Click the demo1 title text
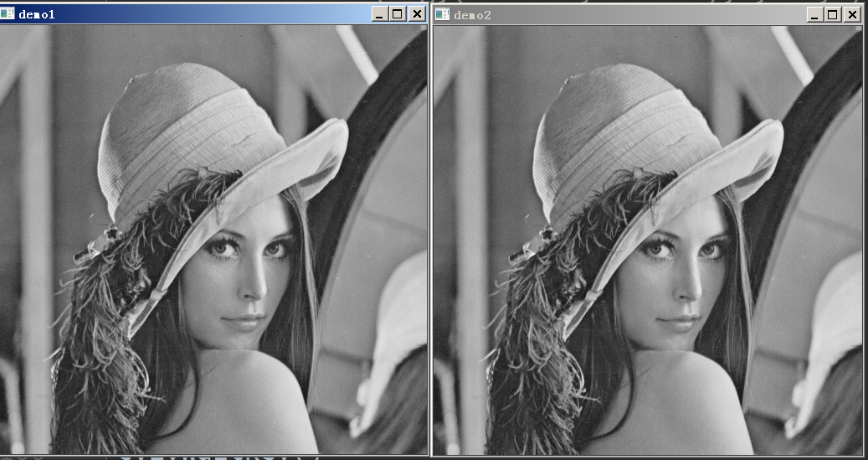Viewport: 868px width, 460px height. click(x=37, y=14)
